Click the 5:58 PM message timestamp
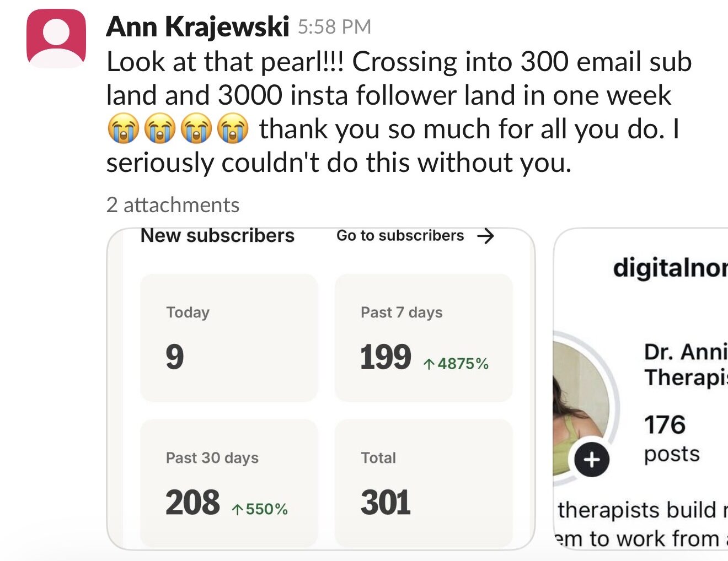The height and width of the screenshot is (561, 728). click(x=334, y=27)
